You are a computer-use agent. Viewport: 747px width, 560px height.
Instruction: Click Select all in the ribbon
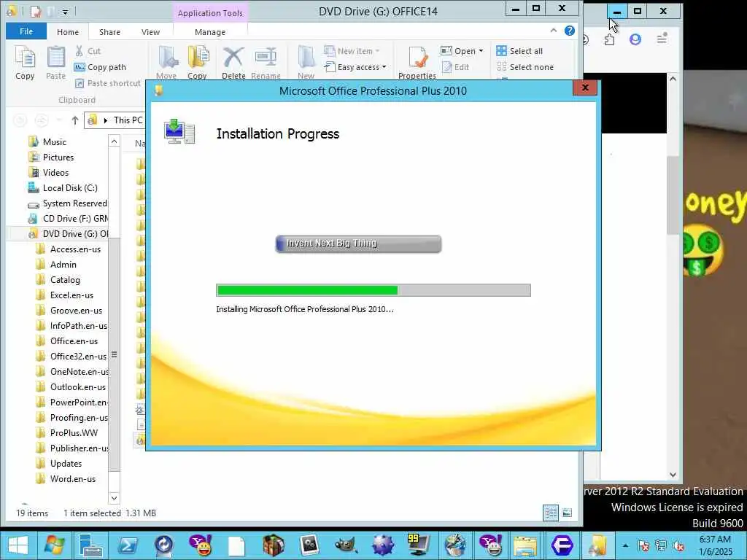[519, 51]
